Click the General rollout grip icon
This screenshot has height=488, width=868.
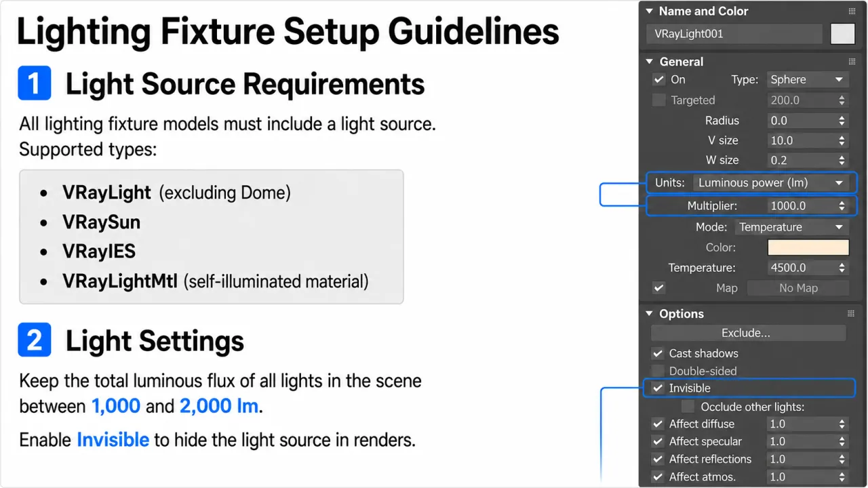[x=852, y=62]
